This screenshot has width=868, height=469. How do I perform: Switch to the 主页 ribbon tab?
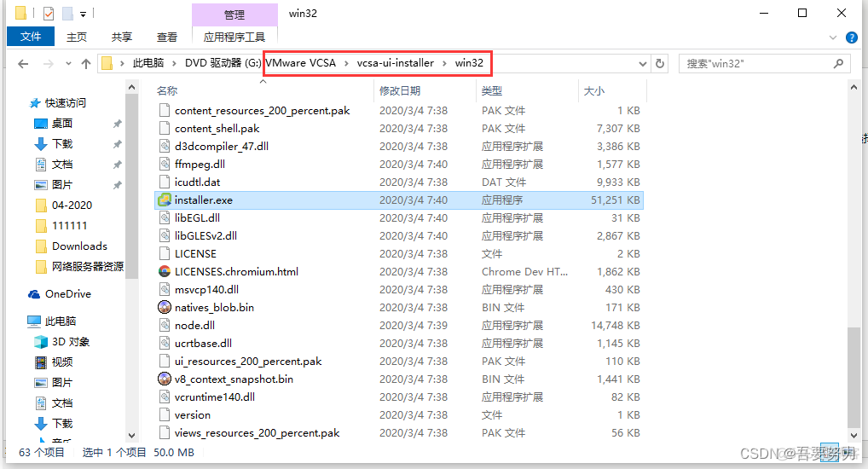(x=77, y=38)
